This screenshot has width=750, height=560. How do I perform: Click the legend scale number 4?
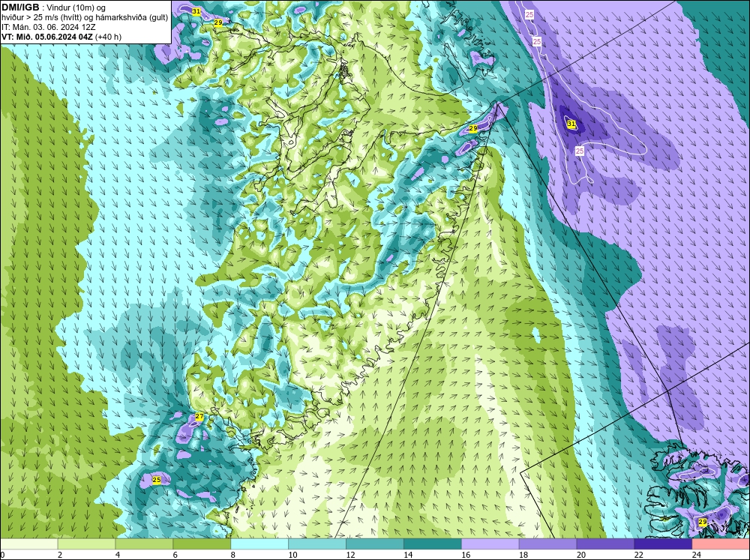tap(118, 555)
